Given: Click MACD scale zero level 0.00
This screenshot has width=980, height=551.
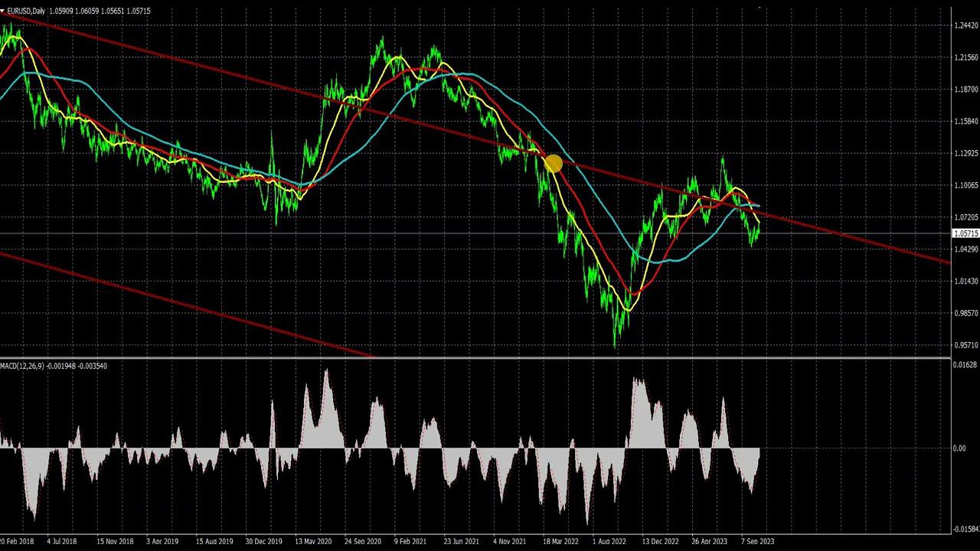Looking at the screenshot, I should tap(960, 448).
